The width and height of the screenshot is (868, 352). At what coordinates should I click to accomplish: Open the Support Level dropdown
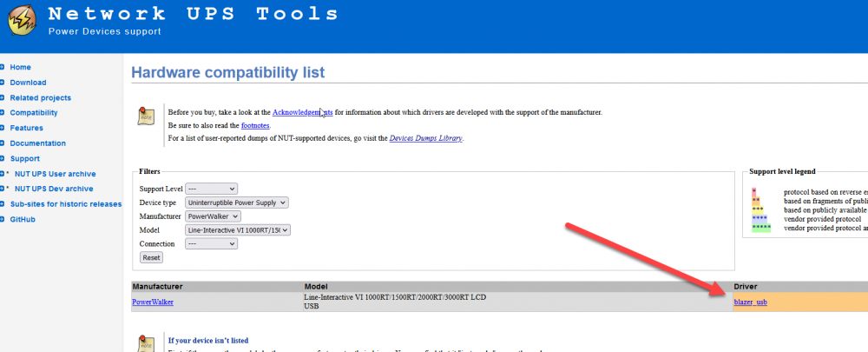tap(211, 189)
